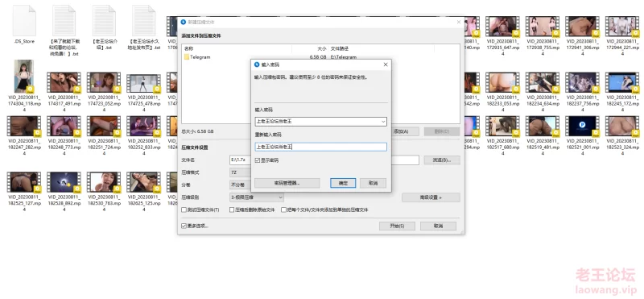Select file VID_20230811_182625_125.mp4
Screen dimensions: 644x299
144,182
